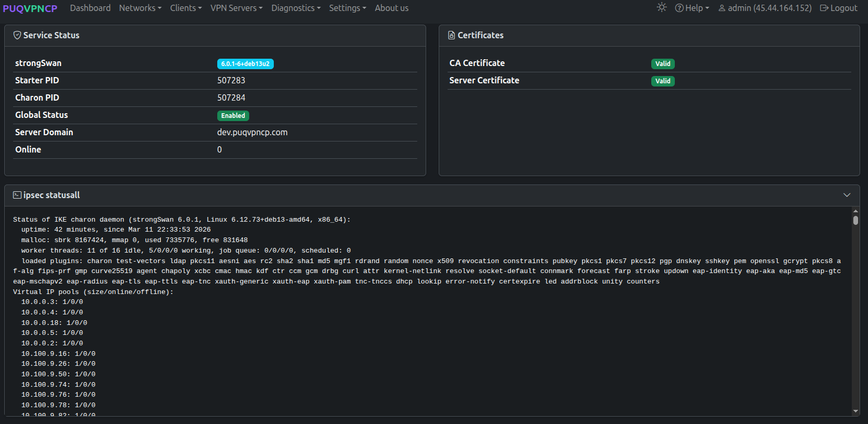Click the certificate icon beside Certificates

tap(451, 35)
